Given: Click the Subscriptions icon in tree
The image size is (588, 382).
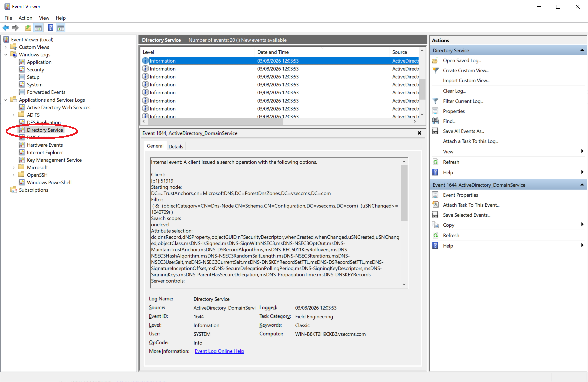Looking at the screenshot, I should coord(14,190).
